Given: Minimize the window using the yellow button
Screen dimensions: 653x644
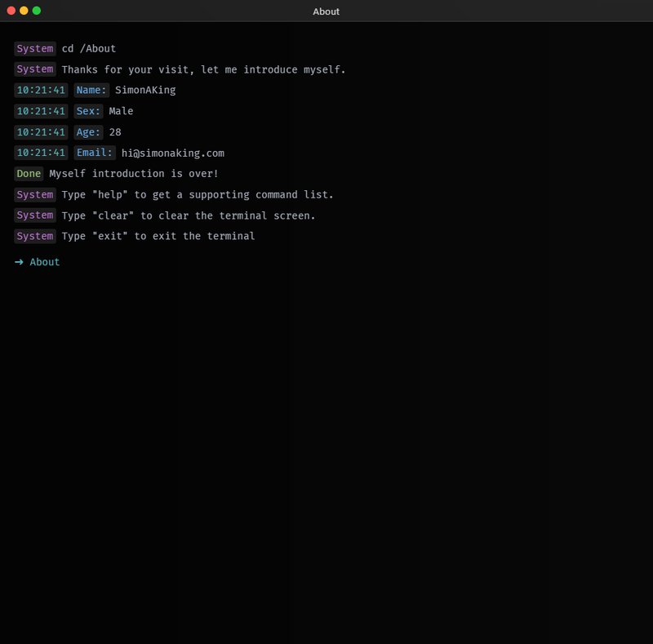Looking at the screenshot, I should point(24,11).
